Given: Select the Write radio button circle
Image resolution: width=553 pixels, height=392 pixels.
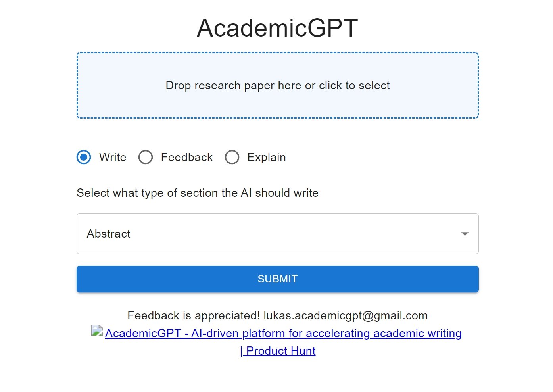Looking at the screenshot, I should tap(84, 157).
